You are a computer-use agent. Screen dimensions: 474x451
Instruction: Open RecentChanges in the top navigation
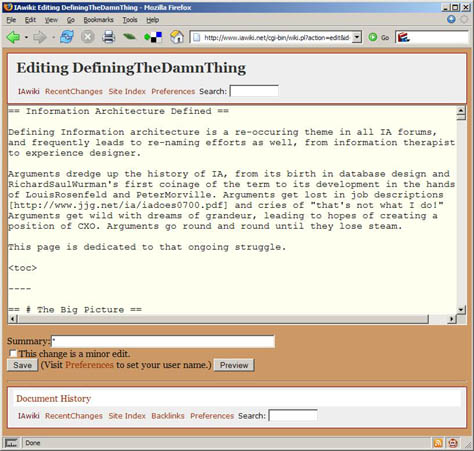tap(74, 91)
